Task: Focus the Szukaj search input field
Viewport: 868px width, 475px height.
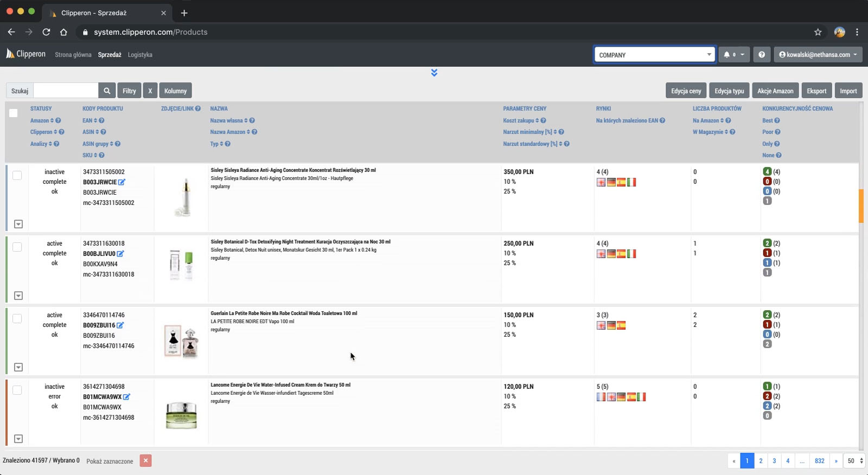Action: point(66,91)
